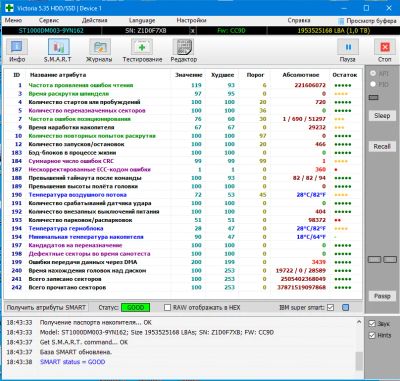This screenshot has width=400, height=381.
Task: Click the left gray button above Passp
Action: point(374,259)
